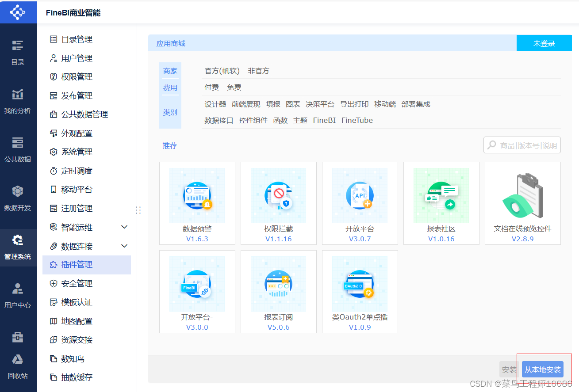Screen dimensions: 579x392
Task: Click the 模板认证 icon
Action: pos(54,302)
